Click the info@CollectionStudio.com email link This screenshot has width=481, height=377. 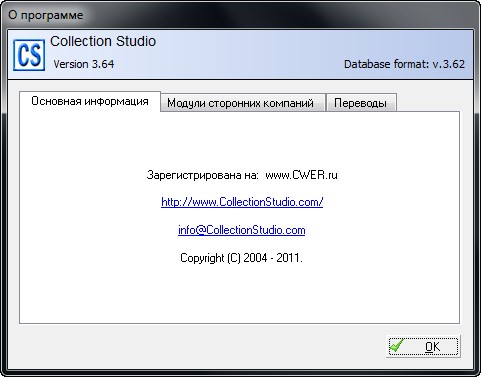[x=241, y=230]
